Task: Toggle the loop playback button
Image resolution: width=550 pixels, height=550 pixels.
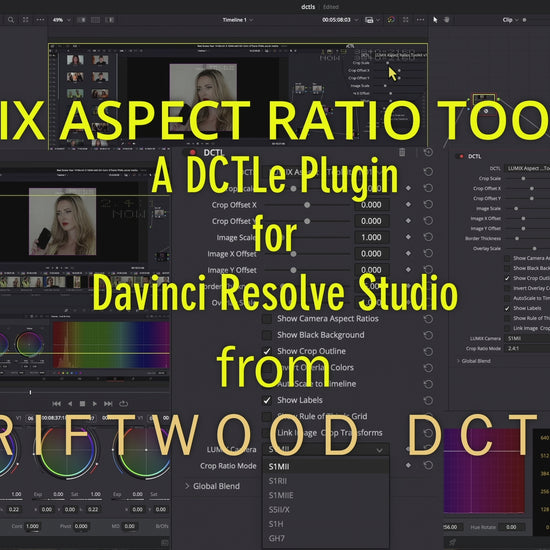Action: (x=123, y=404)
